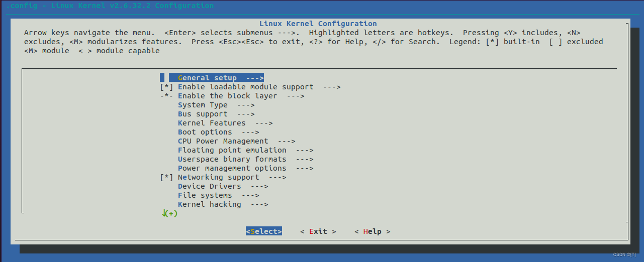Click the arrow after System Type

246,105
